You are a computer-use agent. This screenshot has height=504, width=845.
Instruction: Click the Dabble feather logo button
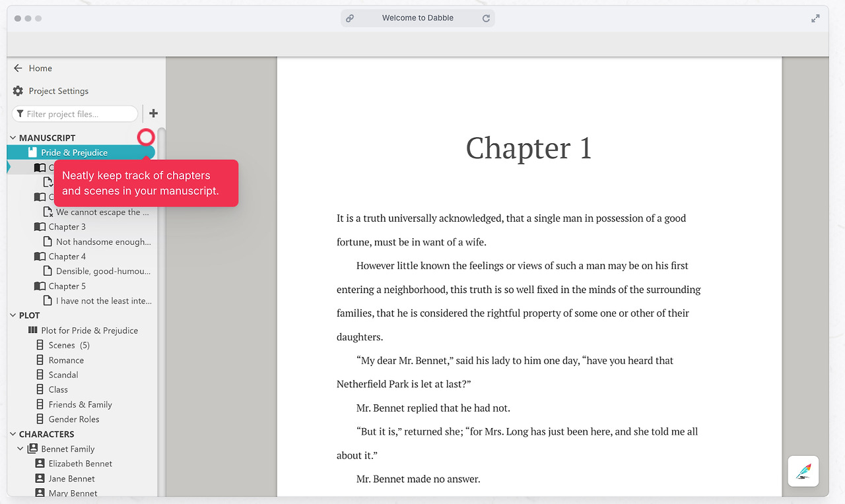pyautogui.click(x=803, y=471)
